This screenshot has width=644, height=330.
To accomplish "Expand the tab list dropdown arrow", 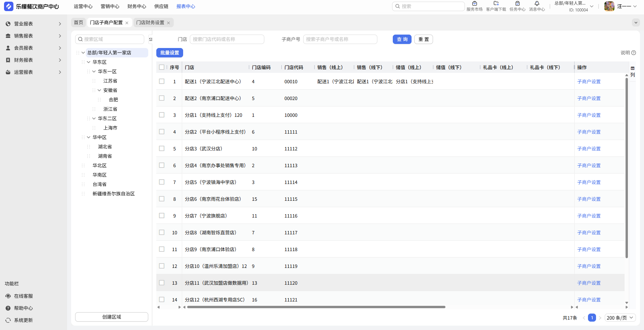I will tap(636, 22).
